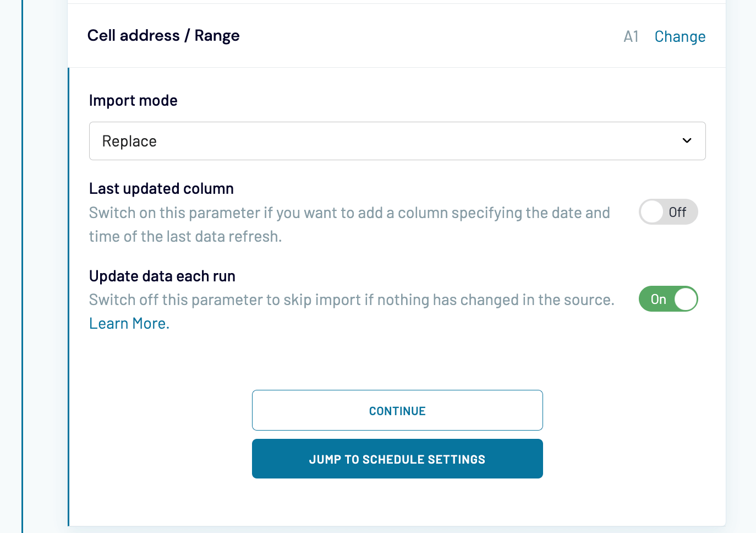Disable the Update data each run toggle
756x533 pixels.
tap(668, 299)
